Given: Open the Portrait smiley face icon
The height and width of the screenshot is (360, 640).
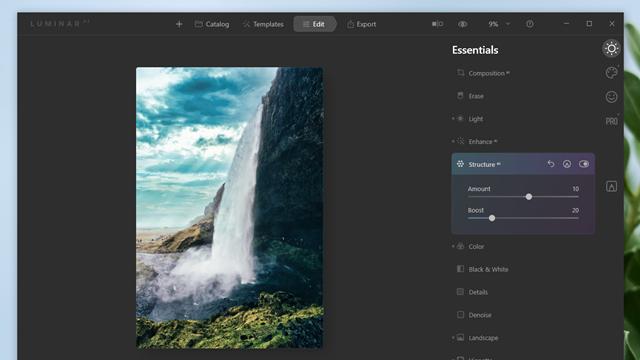Looking at the screenshot, I should coord(611,97).
